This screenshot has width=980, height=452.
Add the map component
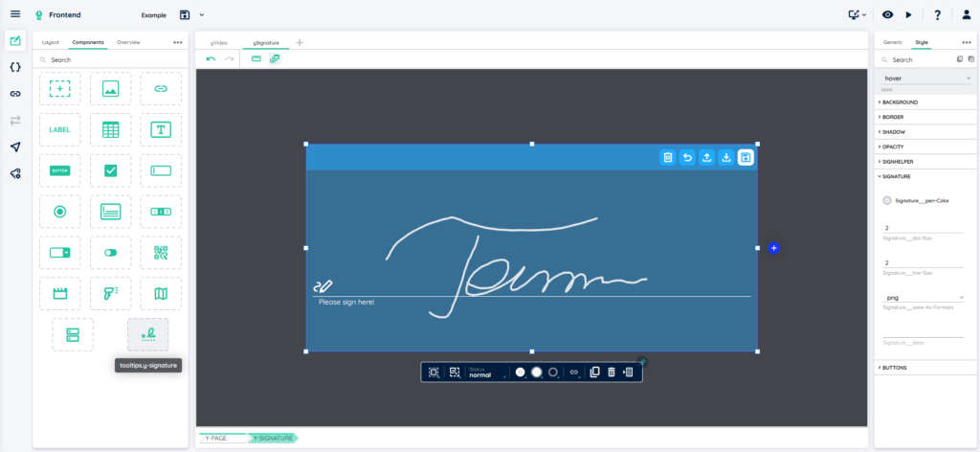[x=161, y=294]
